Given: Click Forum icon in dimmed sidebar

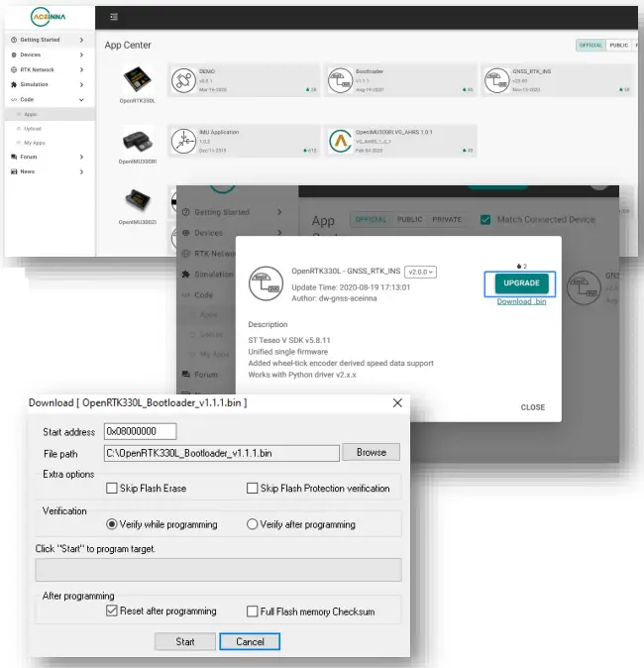Looking at the screenshot, I should (185, 375).
